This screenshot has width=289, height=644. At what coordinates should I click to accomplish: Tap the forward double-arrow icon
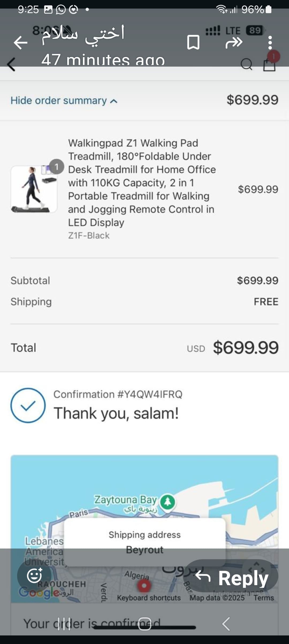click(x=234, y=43)
